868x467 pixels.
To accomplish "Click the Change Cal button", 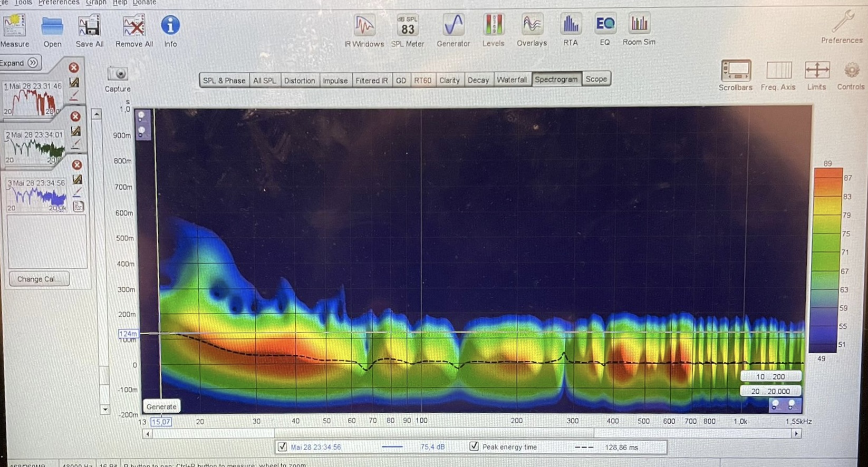I will pyautogui.click(x=38, y=279).
